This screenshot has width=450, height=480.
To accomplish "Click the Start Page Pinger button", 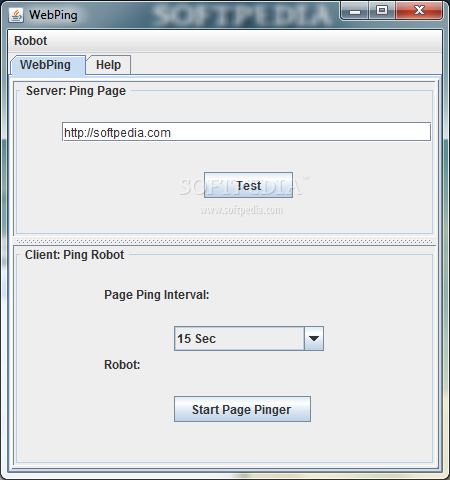I will [242, 409].
